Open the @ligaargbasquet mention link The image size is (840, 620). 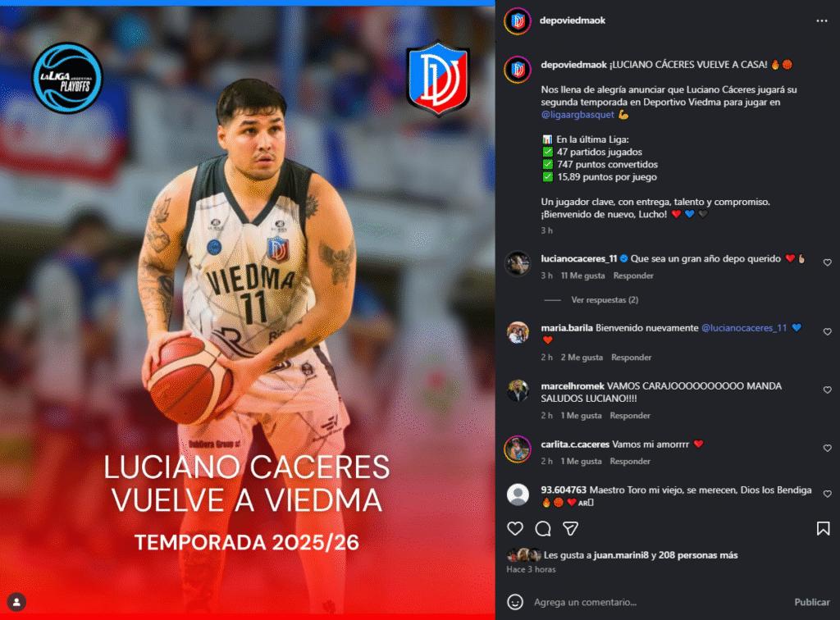pyautogui.click(x=577, y=115)
